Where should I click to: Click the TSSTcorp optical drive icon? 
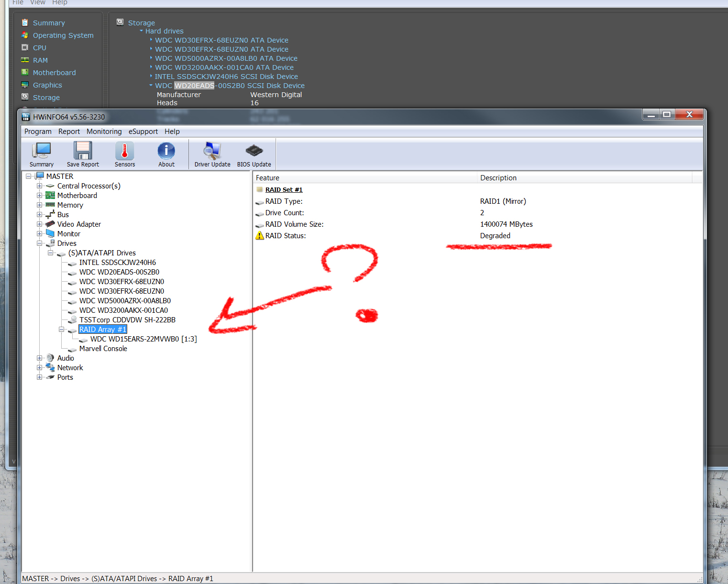(x=73, y=320)
